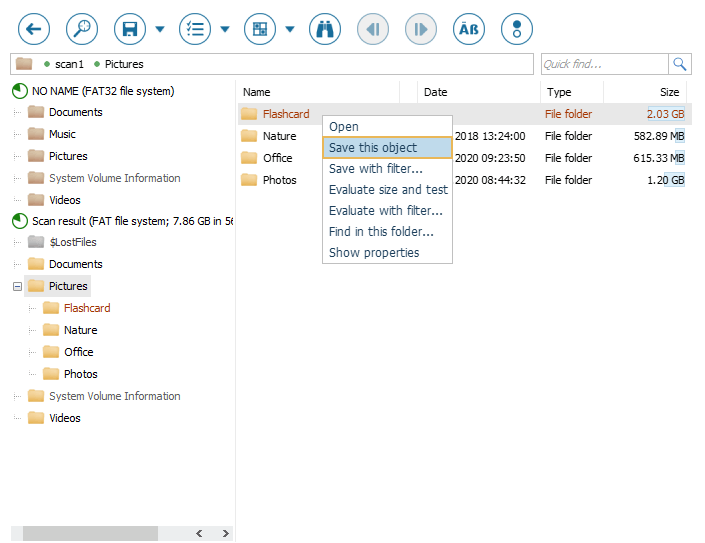
Task: Open the dropdown arrow beside view grid icon
Action: pos(290,29)
